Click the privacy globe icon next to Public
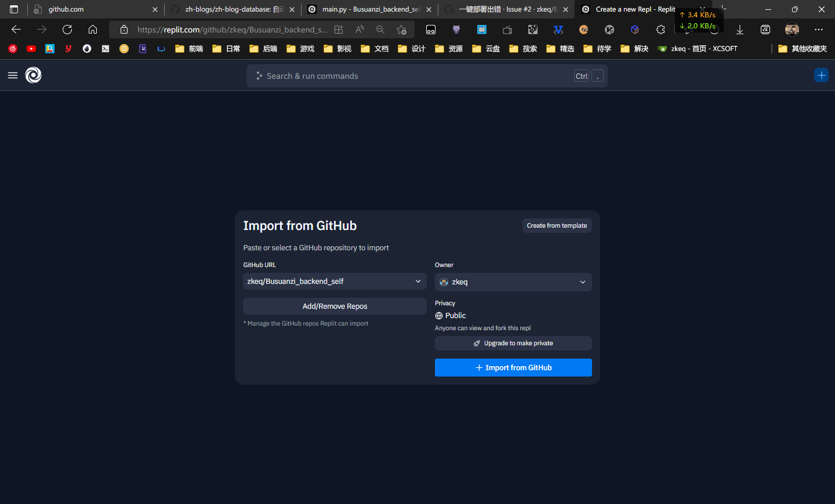835x504 pixels. [439, 316]
